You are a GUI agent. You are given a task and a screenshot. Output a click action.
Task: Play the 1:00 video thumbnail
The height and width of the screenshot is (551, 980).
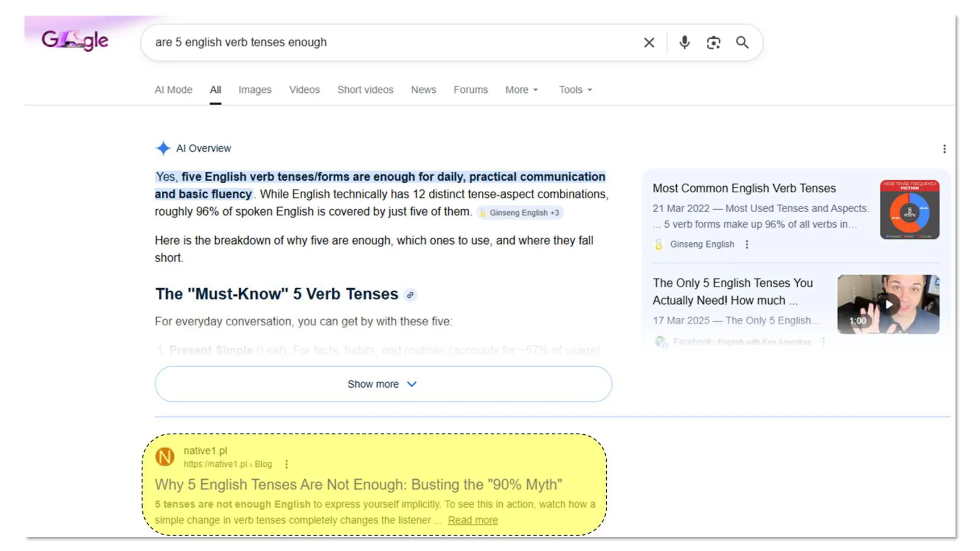(888, 305)
